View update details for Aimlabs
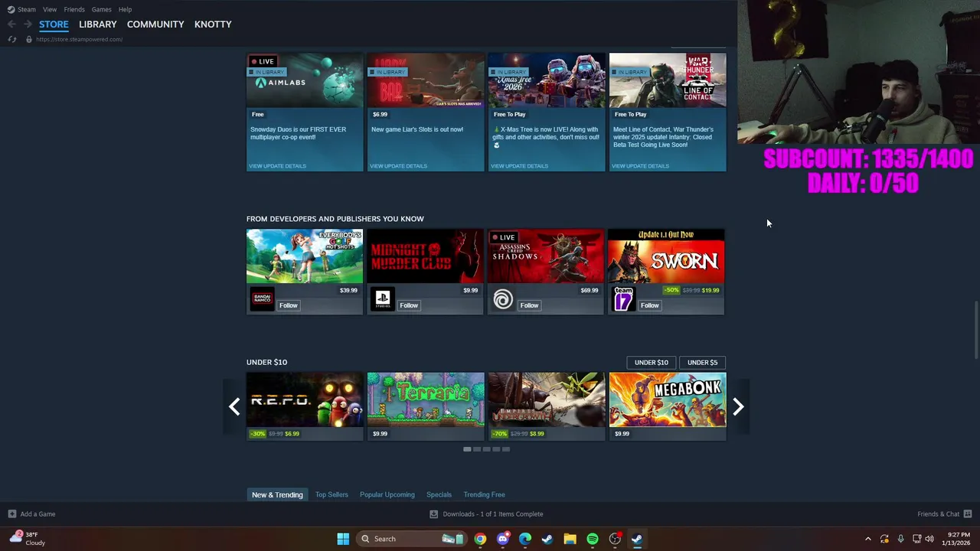980x551 pixels. 277,166
